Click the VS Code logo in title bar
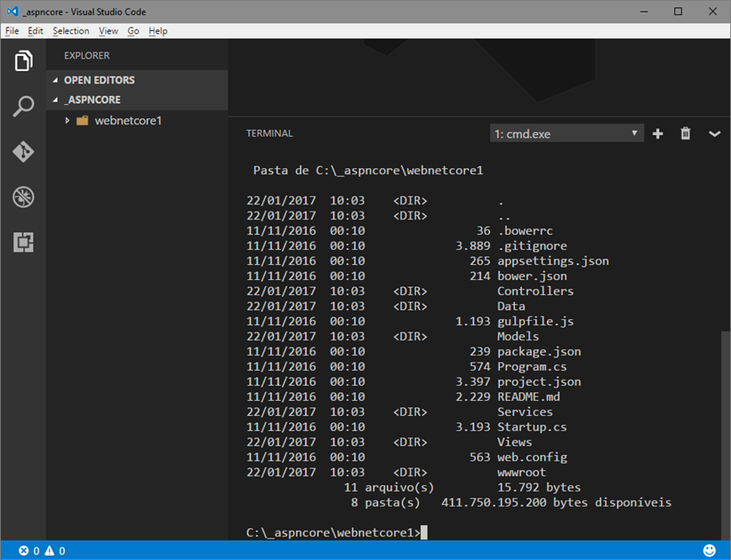731x560 pixels. click(12, 12)
